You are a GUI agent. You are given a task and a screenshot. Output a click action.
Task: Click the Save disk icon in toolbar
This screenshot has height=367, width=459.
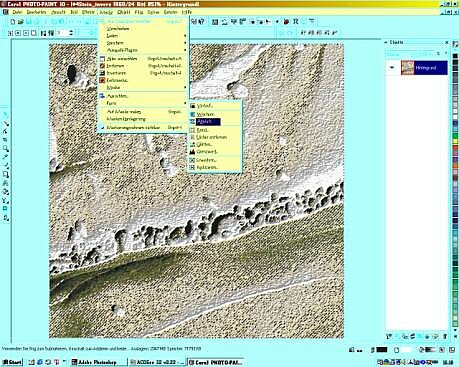pos(29,22)
